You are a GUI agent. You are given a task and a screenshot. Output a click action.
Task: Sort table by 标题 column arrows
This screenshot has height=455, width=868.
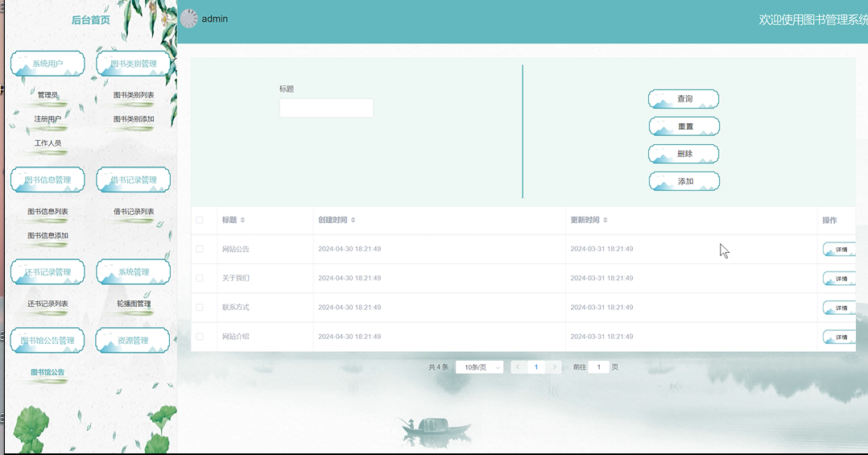(x=242, y=221)
